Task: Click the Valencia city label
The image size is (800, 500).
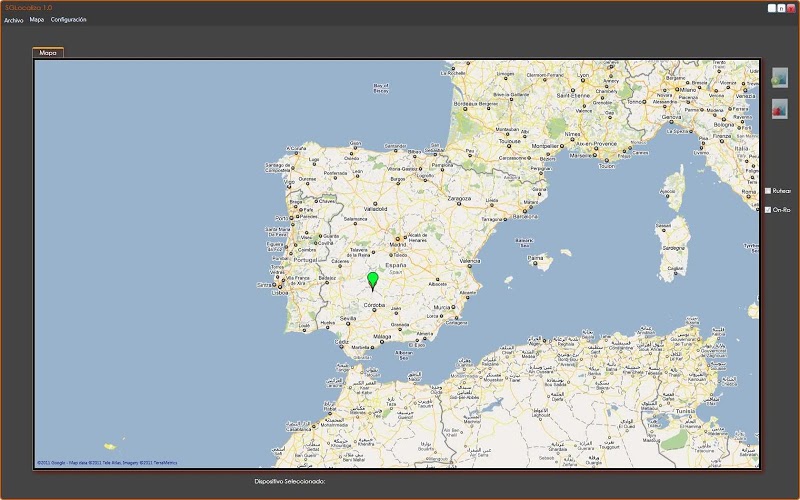Action: tap(470, 261)
